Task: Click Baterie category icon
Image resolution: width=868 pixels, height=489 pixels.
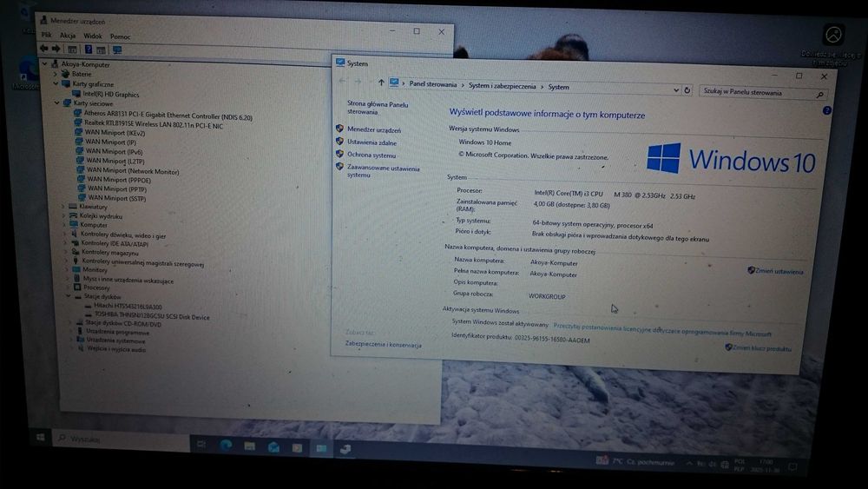Action: (65, 74)
